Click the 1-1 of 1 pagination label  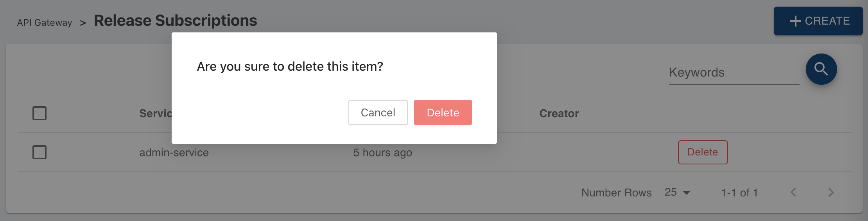tap(739, 192)
